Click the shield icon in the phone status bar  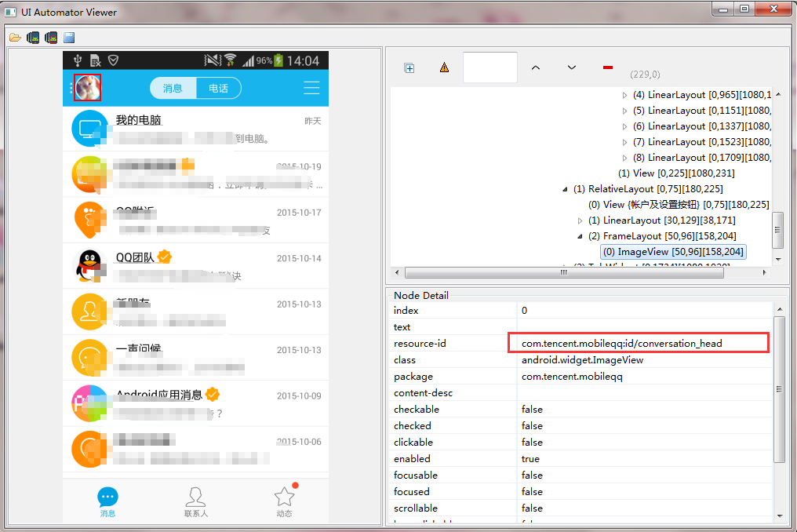click(x=113, y=60)
